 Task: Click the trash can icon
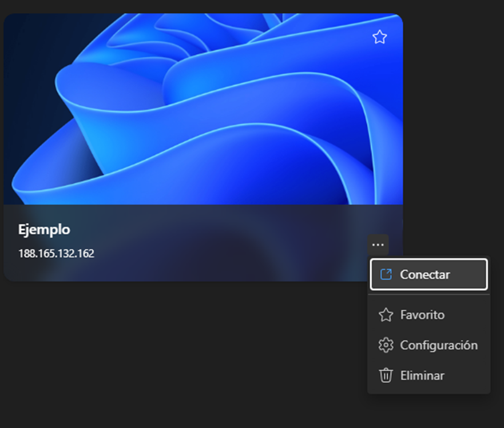(x=386, y=375)
